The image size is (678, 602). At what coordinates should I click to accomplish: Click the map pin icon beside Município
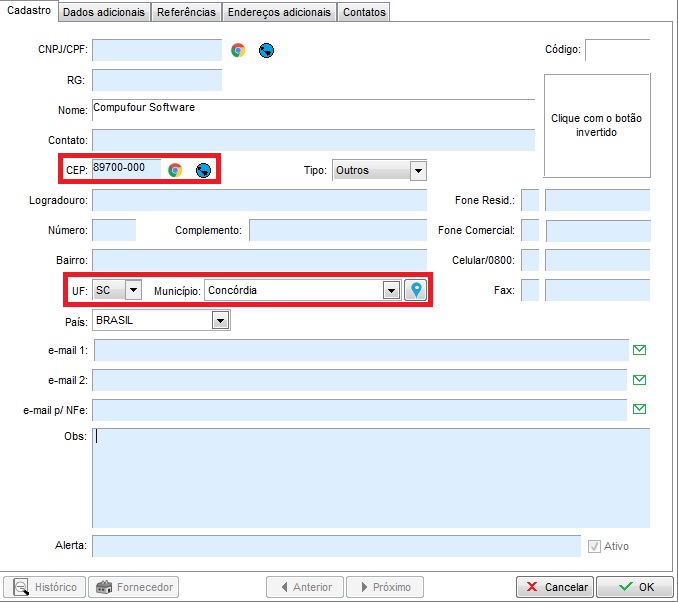(416, 290)
